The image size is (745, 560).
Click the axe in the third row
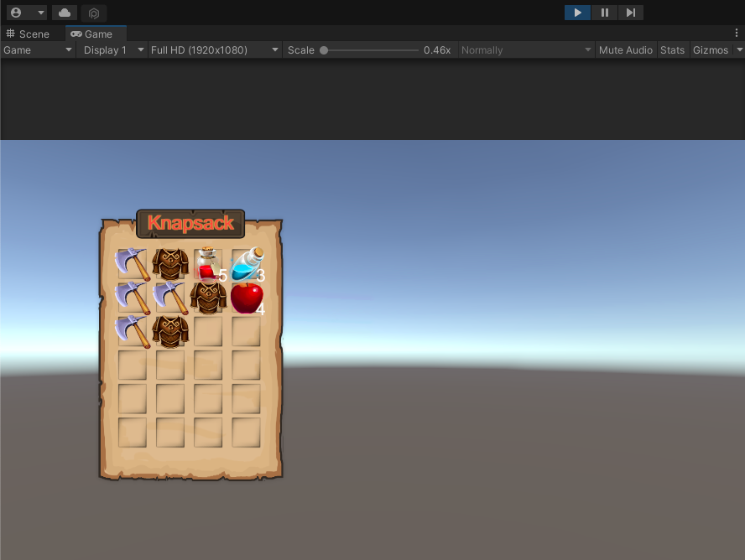click(133, 332)
